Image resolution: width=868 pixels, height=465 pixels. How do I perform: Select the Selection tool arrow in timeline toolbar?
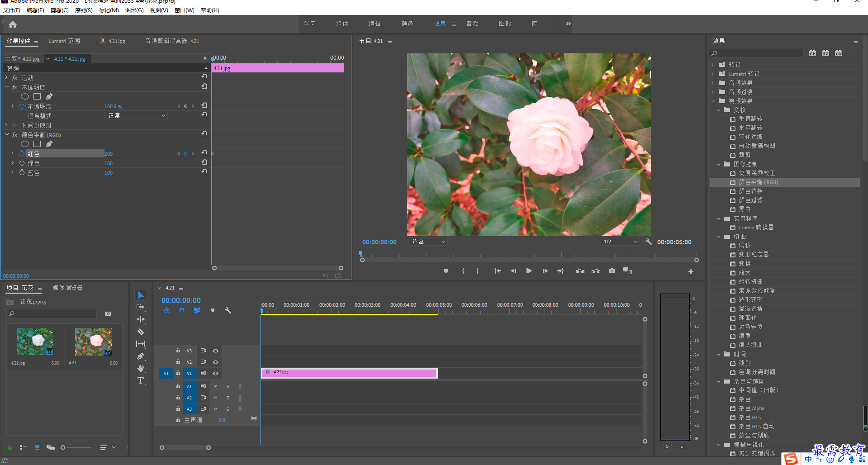141,295
